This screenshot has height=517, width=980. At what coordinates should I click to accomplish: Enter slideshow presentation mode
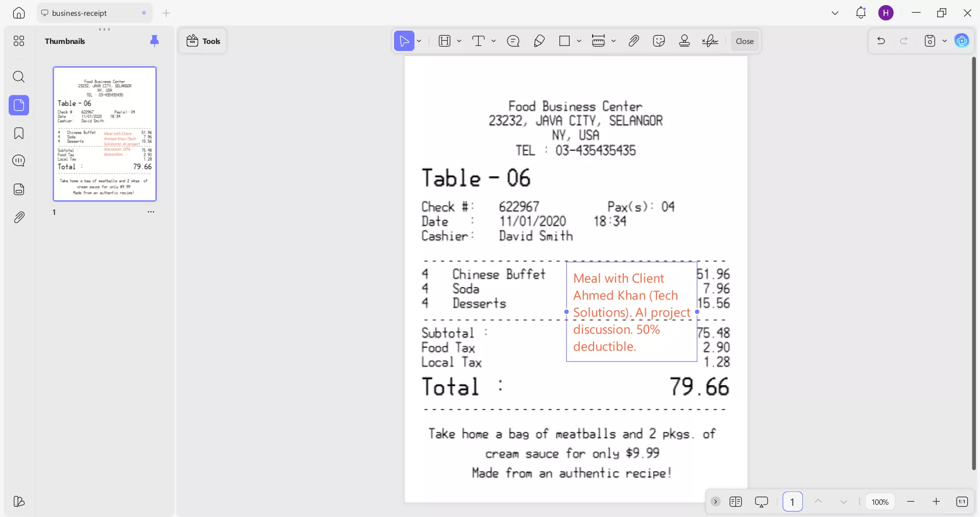pyautogui.click(x=761, y=502)
